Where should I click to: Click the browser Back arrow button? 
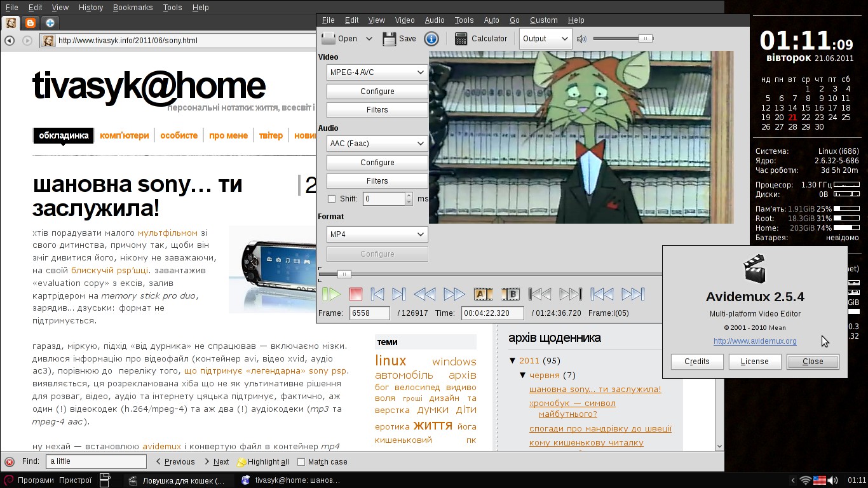click(x=10, y=41)
